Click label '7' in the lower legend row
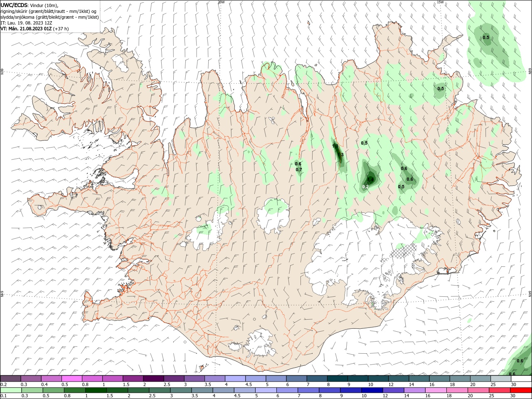Screen dimensions: 532x399 tap(299, 396)
